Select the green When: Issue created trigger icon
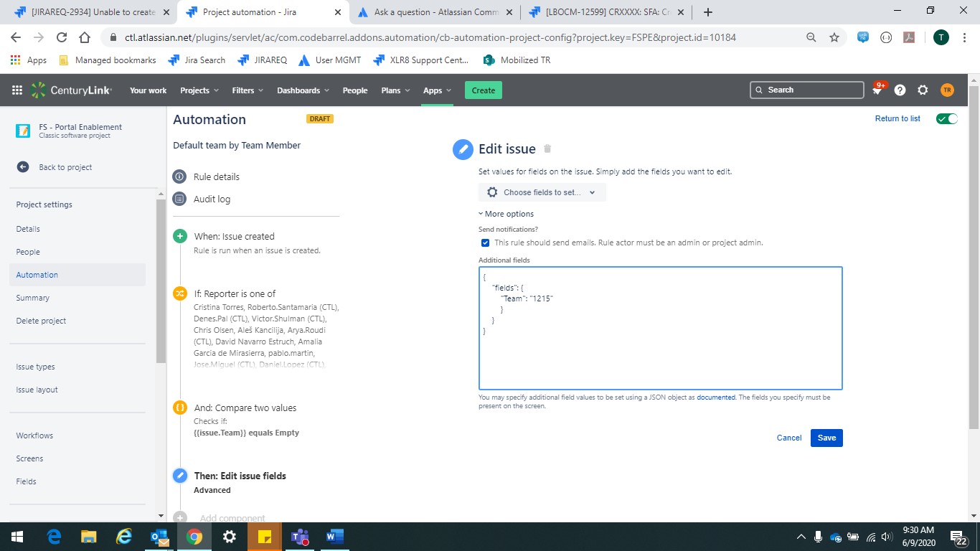980x551 pixels. pyautogui.click(x=180, y=236)
